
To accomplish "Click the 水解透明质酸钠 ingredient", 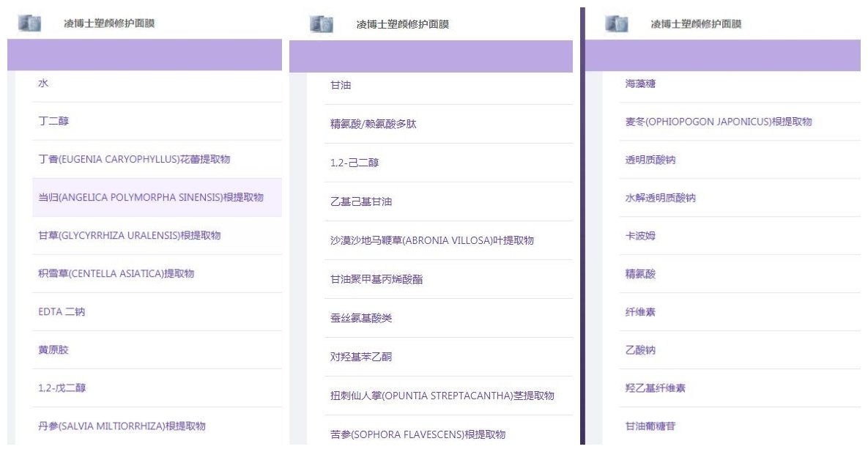I will (661, 199).
